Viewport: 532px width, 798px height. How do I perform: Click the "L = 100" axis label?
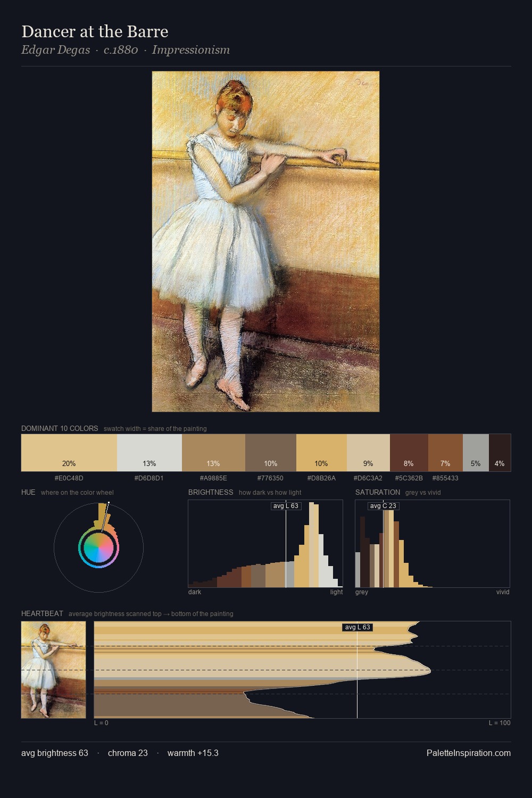[x=500, y=723]
